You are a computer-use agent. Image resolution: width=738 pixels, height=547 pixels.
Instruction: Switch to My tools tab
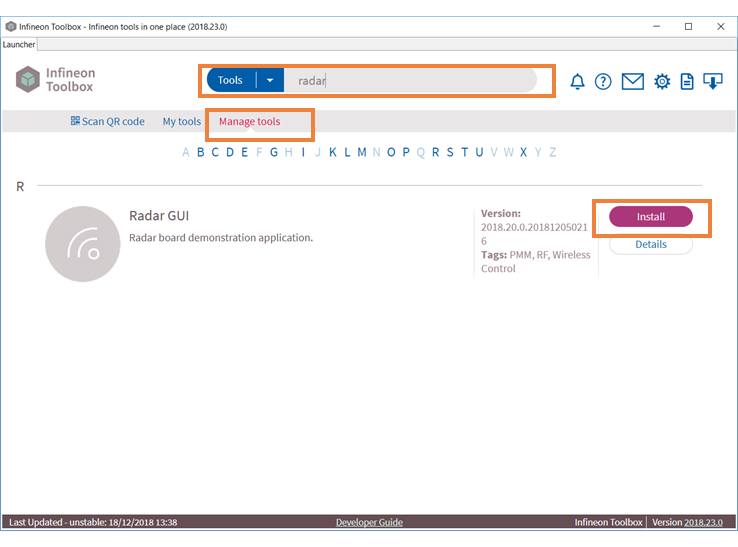[x=182, y=121]
